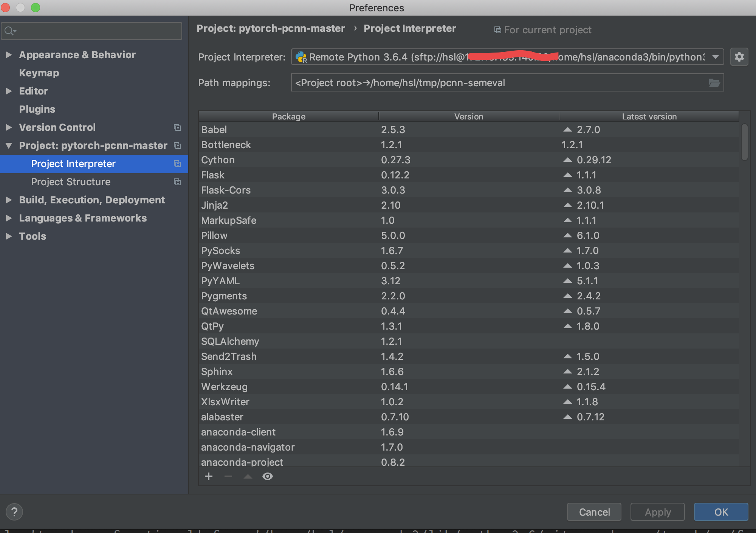Expand Build, Execution, Deployment section

pos(9,200)
